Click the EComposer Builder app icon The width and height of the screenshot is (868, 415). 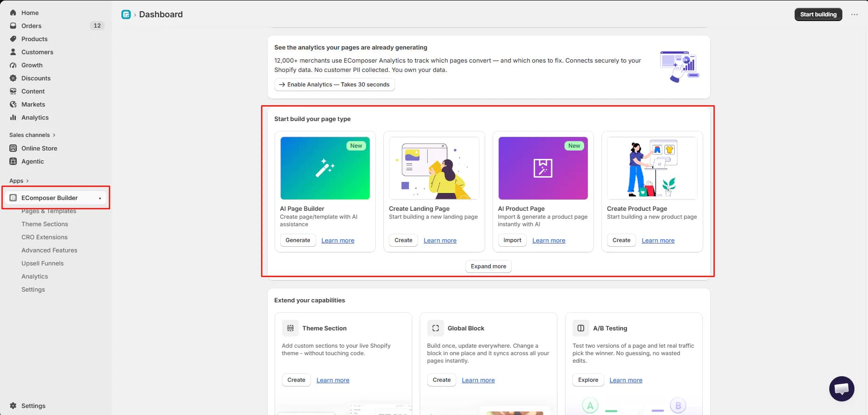(13, 198)
